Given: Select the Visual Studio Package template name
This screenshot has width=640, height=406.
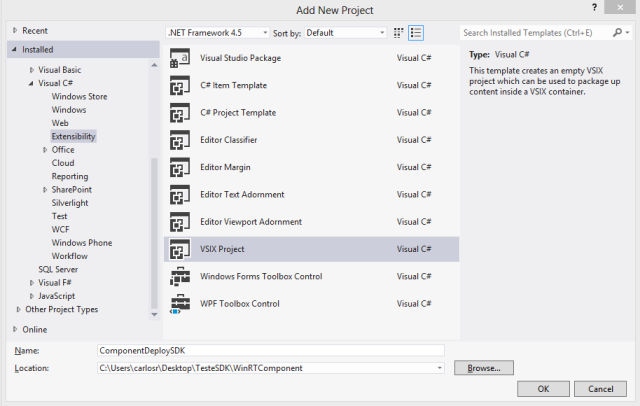Looking at the screenshot, I should tap(240, 58).
